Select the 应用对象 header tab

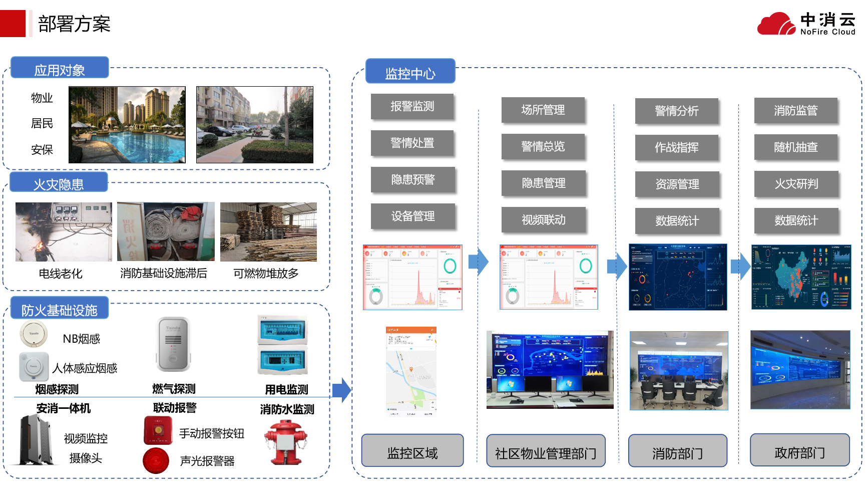point(60,69)
